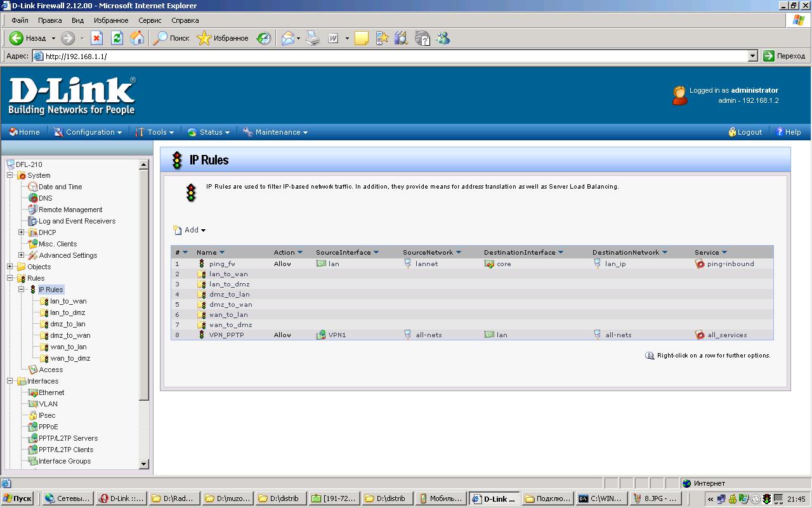Click the Print icon in IE toolbar

coord(313,38)
